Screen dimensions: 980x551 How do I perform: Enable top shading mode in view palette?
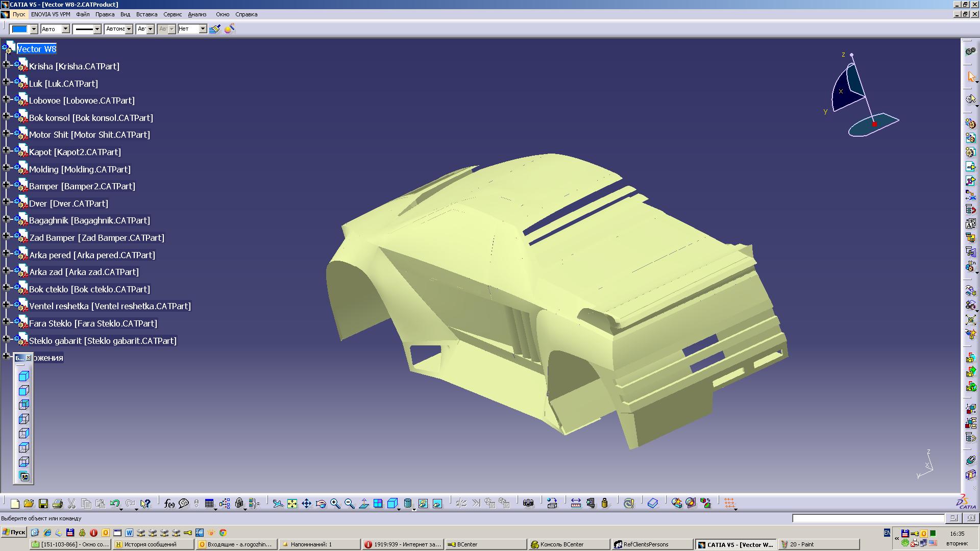[x=24, y=377]
